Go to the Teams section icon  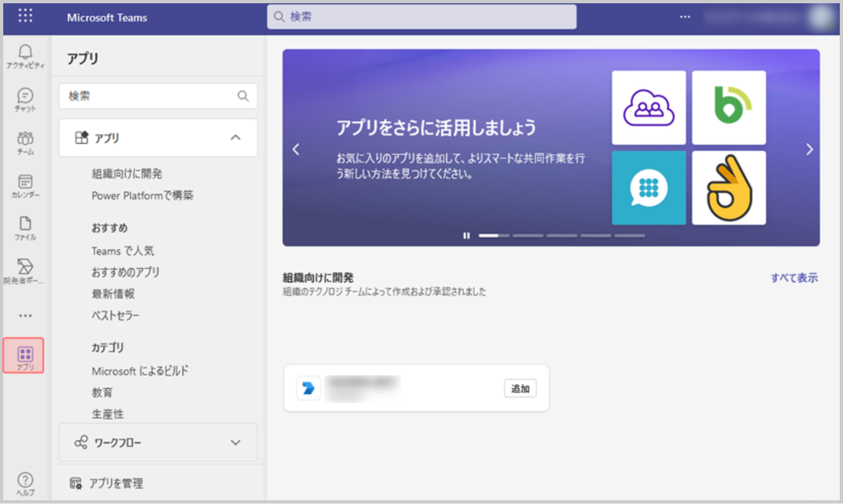coord(25,142)
